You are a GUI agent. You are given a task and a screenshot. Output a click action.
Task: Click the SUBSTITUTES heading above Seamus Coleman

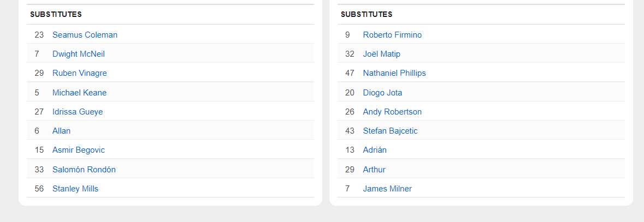pyautogui.click(x=56, y=14)
